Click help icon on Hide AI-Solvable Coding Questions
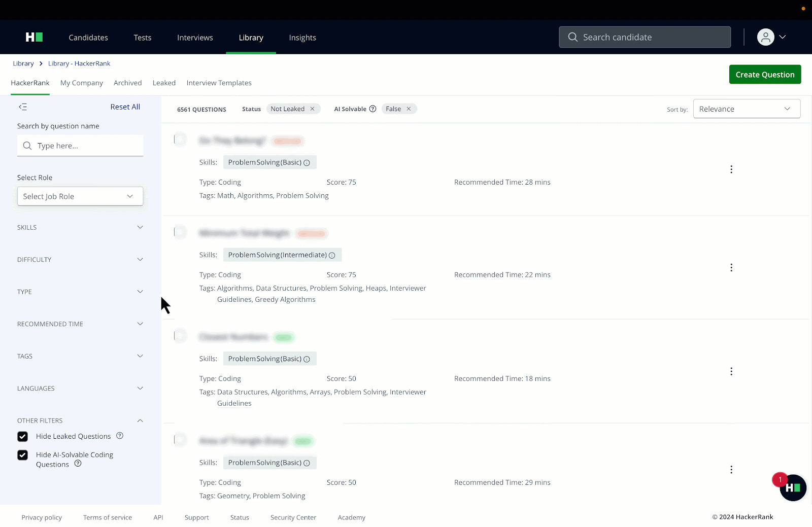812x527 pixels. [78, 464]
